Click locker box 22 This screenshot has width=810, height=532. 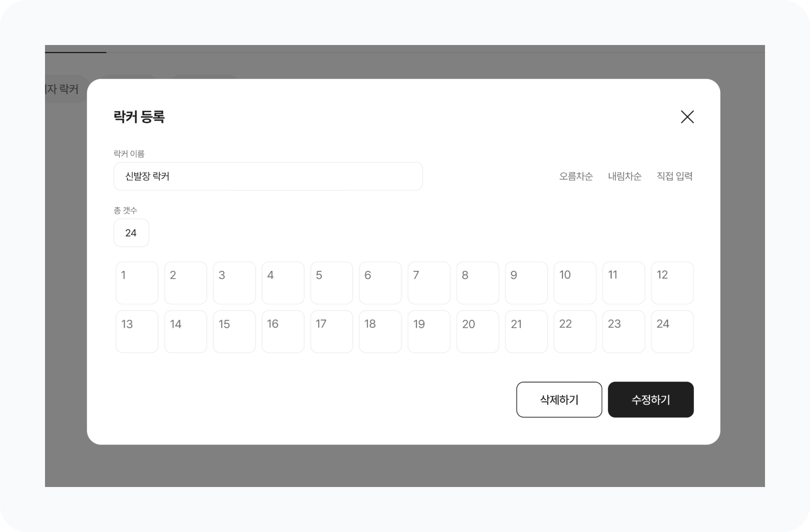pos(575,332)
